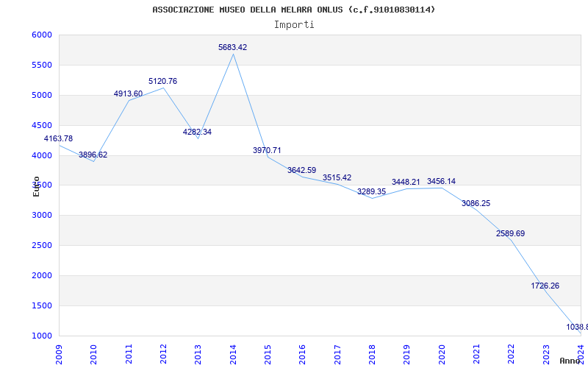Click the 2589.69 value label
The image size is (588, 368).
(x=510, y=233)
